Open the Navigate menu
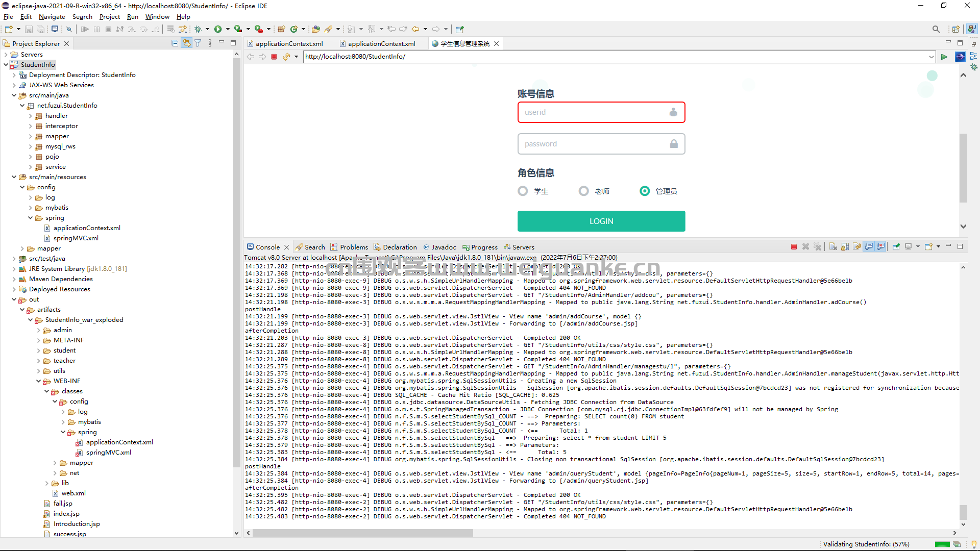The width and height of the screenshot is (980, 551). (x=52, y=17)
